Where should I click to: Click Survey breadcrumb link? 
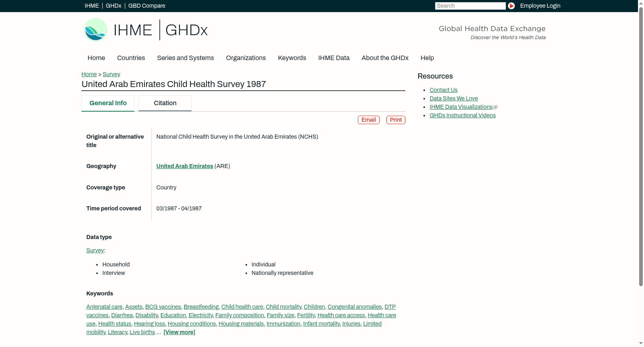(111, 74)
